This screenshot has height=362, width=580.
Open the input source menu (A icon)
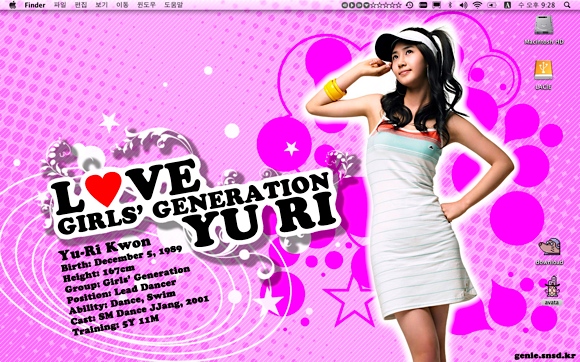point(508,5)
